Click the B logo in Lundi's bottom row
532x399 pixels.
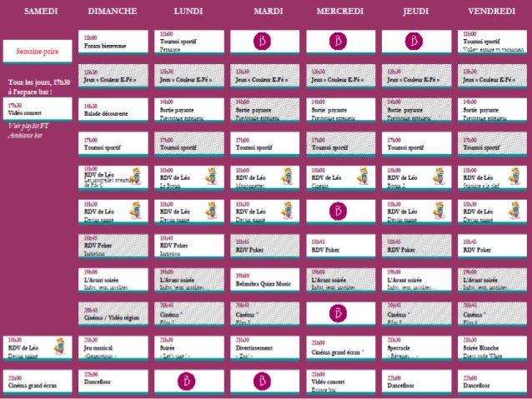click(x=187, y=381)
